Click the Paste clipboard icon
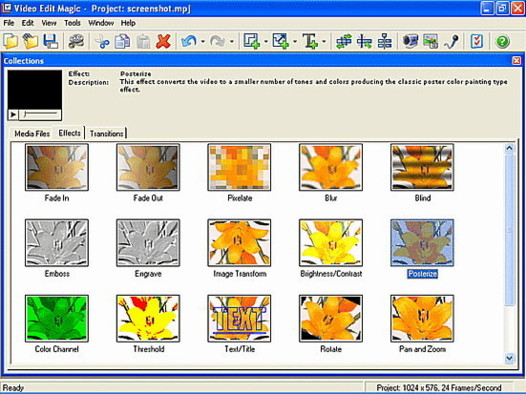526x394 pixels. pos(143,42)
